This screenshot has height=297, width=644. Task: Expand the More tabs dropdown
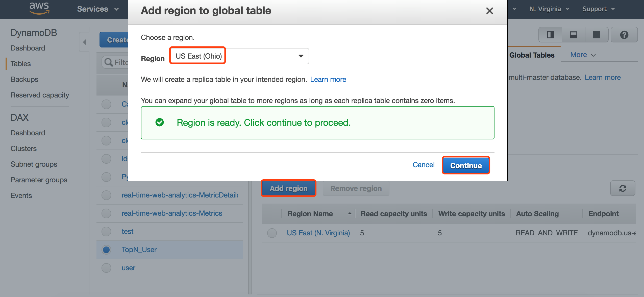pyautogui.click(x=583, y=55)
